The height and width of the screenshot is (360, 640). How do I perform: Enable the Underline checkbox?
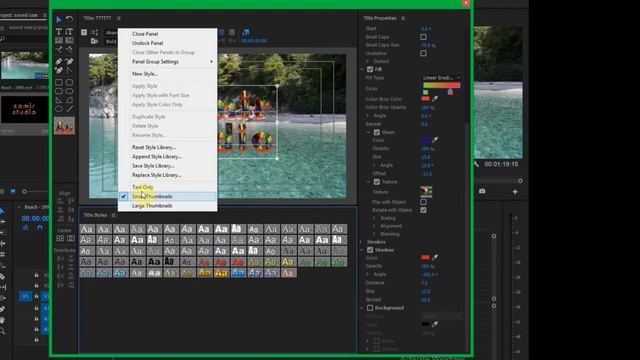click(x=424, y=53)
